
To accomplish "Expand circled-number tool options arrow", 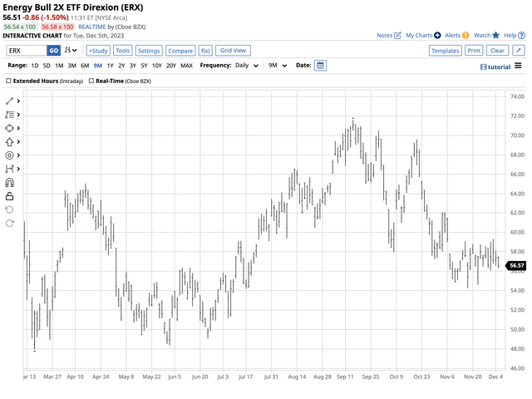I will tap(18, 155).
